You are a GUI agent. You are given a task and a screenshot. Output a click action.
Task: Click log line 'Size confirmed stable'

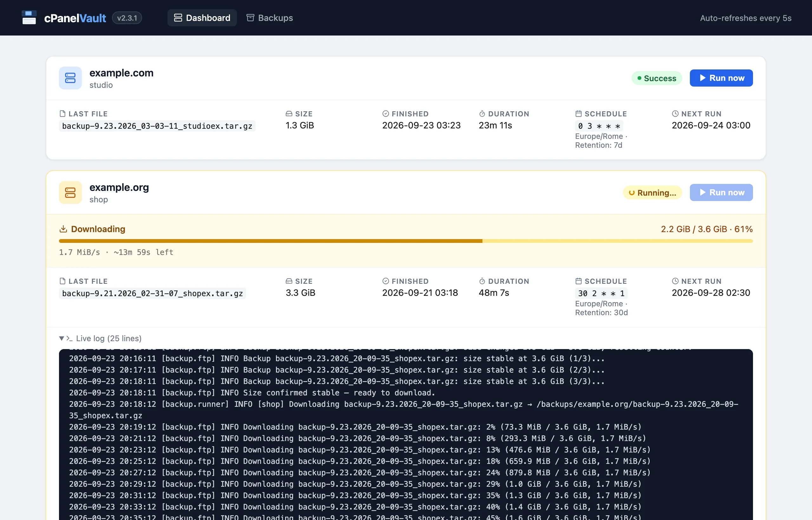tap(252, 393)
